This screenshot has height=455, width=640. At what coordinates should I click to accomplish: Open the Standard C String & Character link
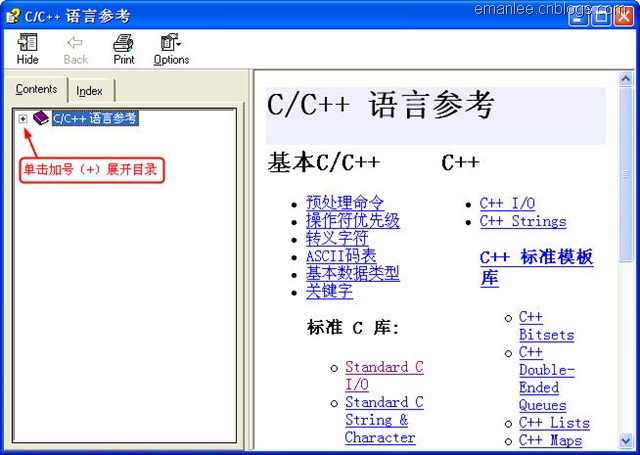point(384,419)
